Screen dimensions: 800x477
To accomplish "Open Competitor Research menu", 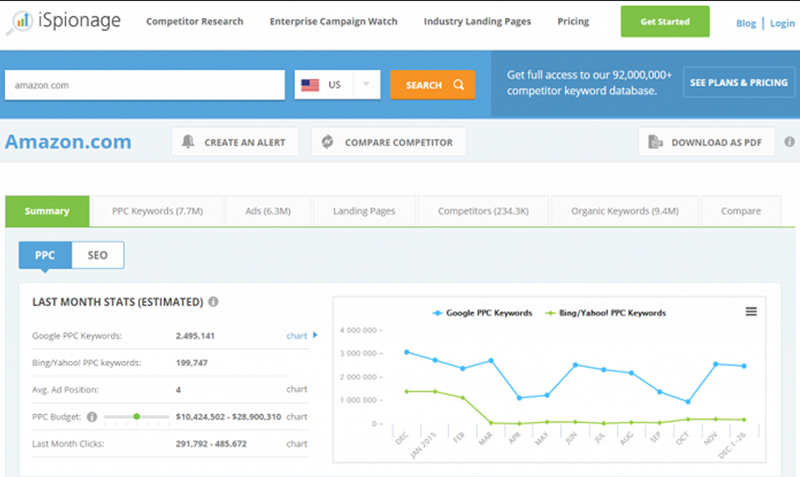I will click(194, 21).
